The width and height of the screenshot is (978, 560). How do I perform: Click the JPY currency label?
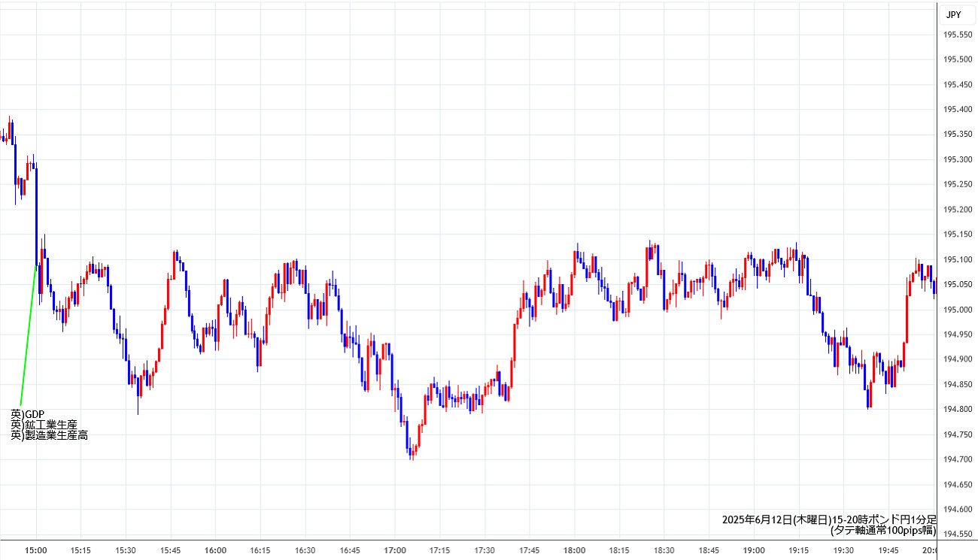953,14
